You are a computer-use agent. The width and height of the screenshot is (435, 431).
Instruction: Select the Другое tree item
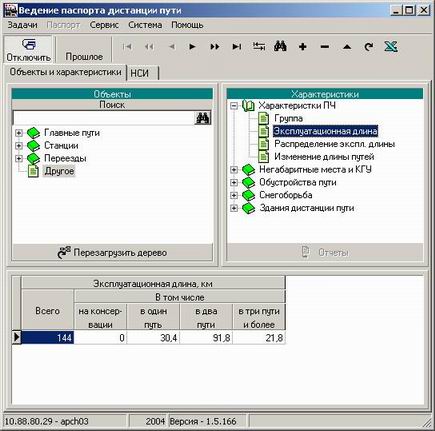59,171
